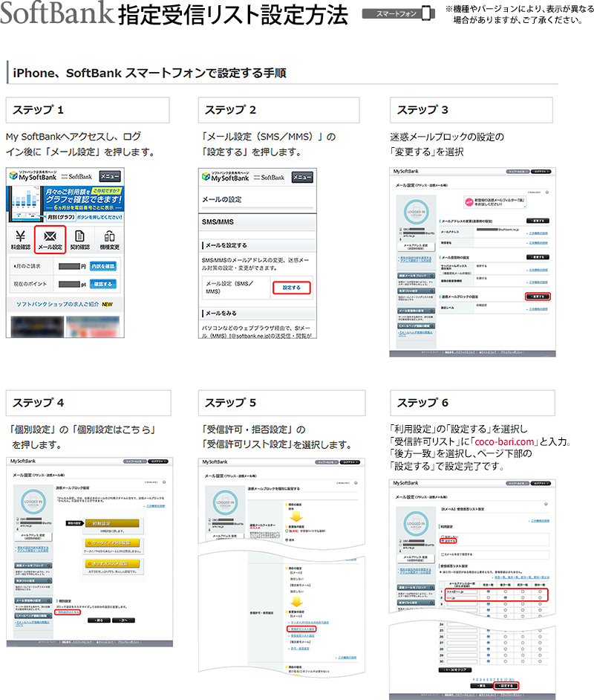The height and width of the screenshot is (700, 594).
Task: Click the second 受信許可リスト address field in Step 6
Action: pos(462,597)
